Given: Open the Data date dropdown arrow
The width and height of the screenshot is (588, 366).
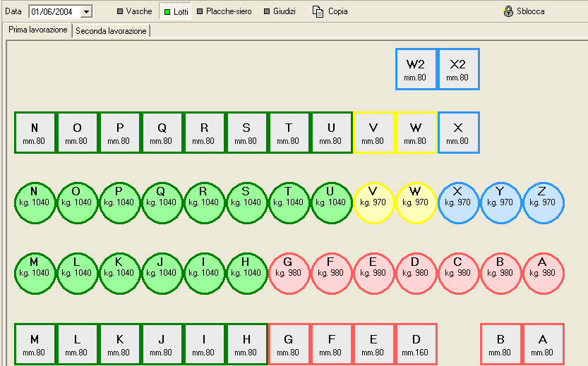Looking at the screenshot, I should click(86, 11).
